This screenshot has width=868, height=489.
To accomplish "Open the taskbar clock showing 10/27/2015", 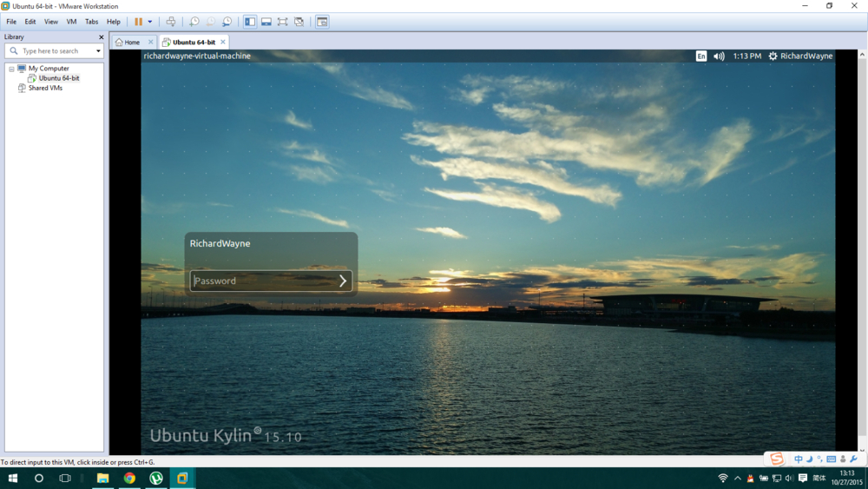I will pos(847,478).
